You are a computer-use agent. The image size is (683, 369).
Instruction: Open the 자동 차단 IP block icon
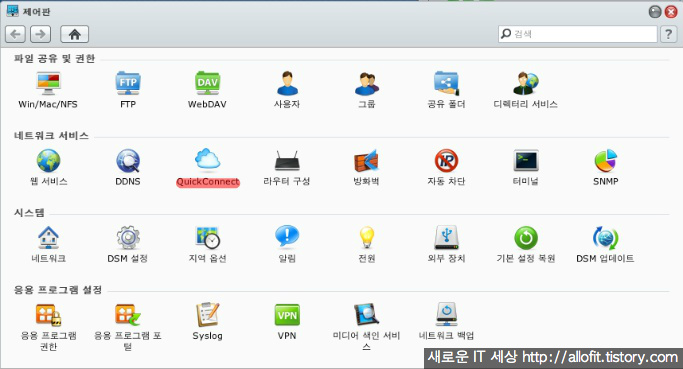(446, 161)
